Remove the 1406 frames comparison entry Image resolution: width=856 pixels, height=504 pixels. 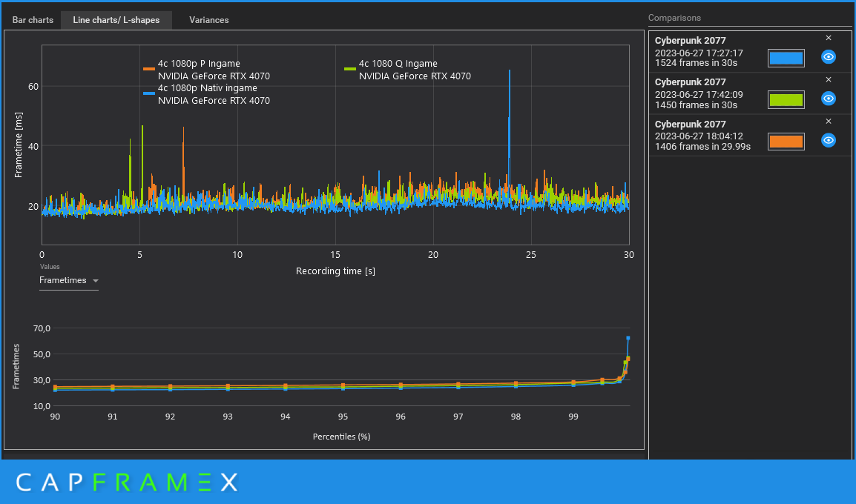(828, 121)
